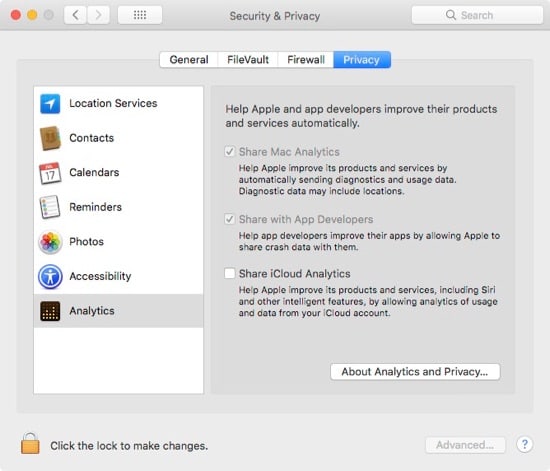This screenshot has width=550, height=471.
Task: Select Location Services arrow icon
Action: [50, 104]
